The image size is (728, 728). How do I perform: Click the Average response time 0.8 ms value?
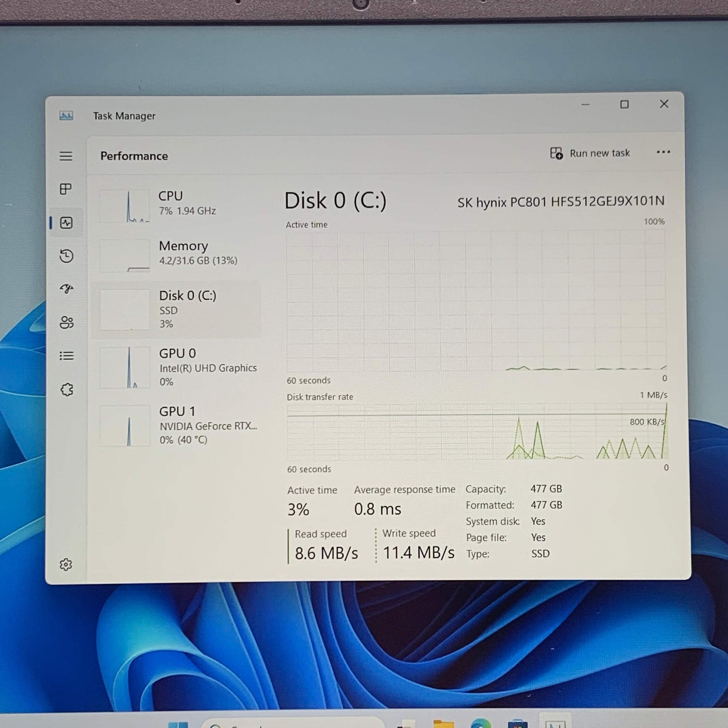click(378, 509)
